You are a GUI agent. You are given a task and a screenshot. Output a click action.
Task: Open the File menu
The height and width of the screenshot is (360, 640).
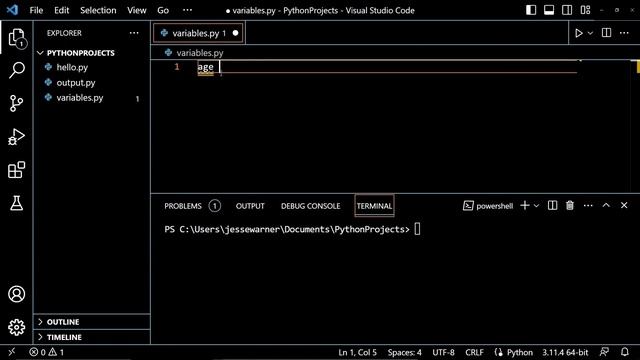tap(36, 10)
